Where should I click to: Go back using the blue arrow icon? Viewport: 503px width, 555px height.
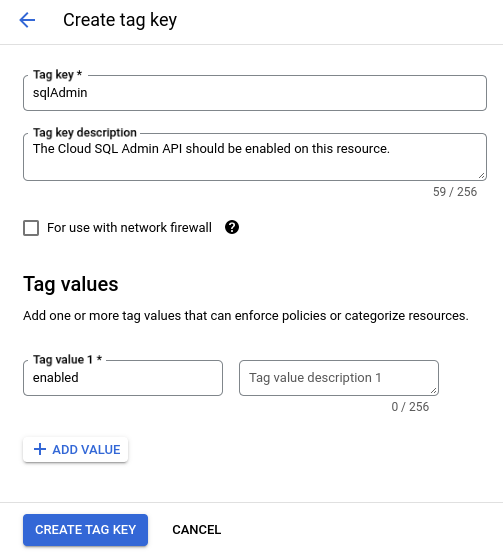(x=27, y=20)
